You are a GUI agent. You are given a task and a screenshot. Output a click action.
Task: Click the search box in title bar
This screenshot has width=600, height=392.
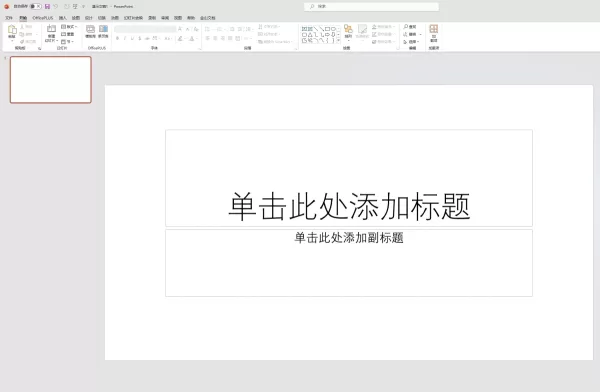point(371,7)
